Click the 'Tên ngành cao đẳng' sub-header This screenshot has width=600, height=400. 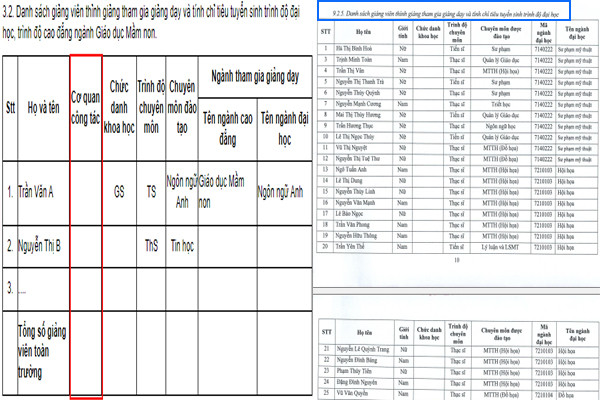[228, 129]
